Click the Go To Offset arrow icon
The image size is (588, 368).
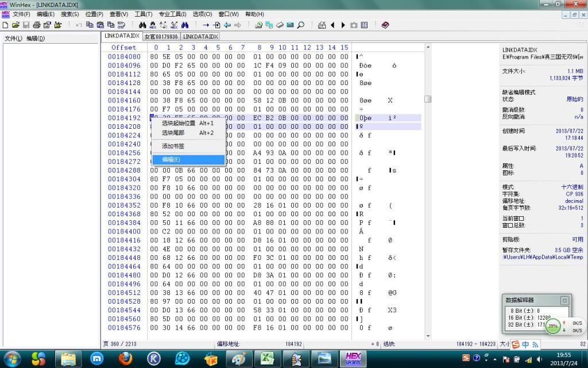206,25
